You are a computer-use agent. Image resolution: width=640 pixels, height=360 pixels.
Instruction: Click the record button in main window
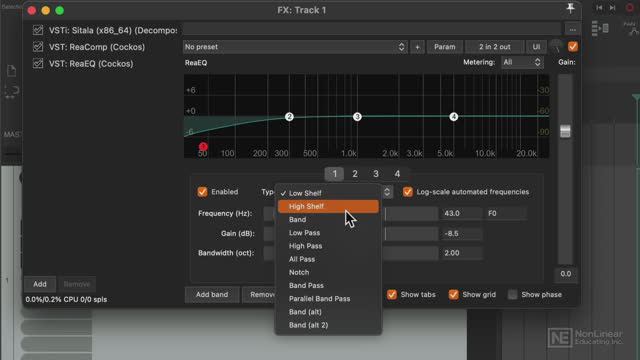point(630,8)
